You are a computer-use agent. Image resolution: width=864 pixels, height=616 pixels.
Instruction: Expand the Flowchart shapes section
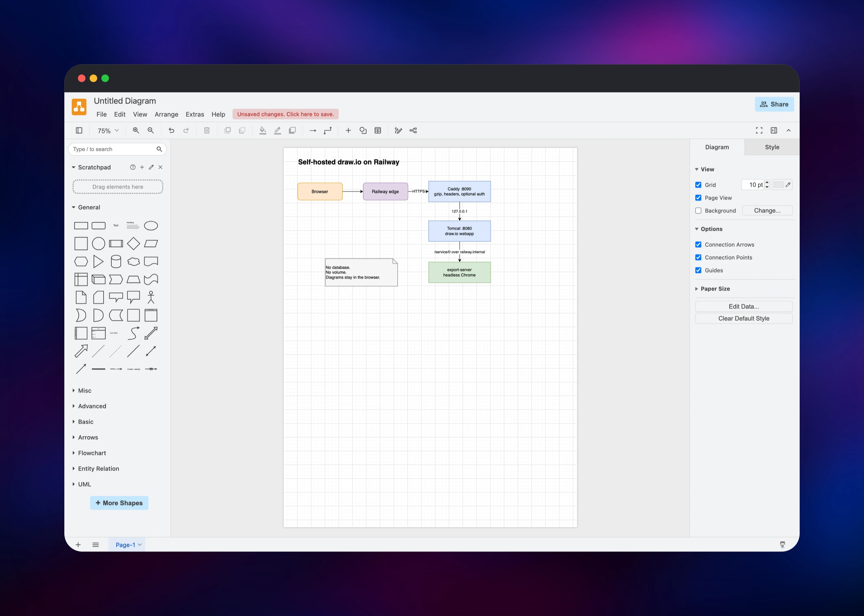click(x=89, y=453)
